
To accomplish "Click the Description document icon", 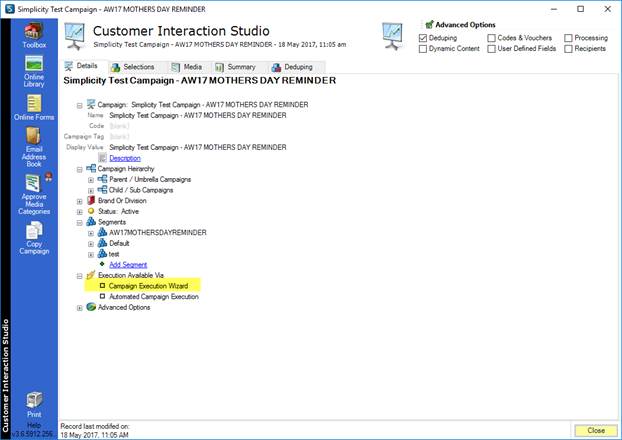I will coord(103,158).
